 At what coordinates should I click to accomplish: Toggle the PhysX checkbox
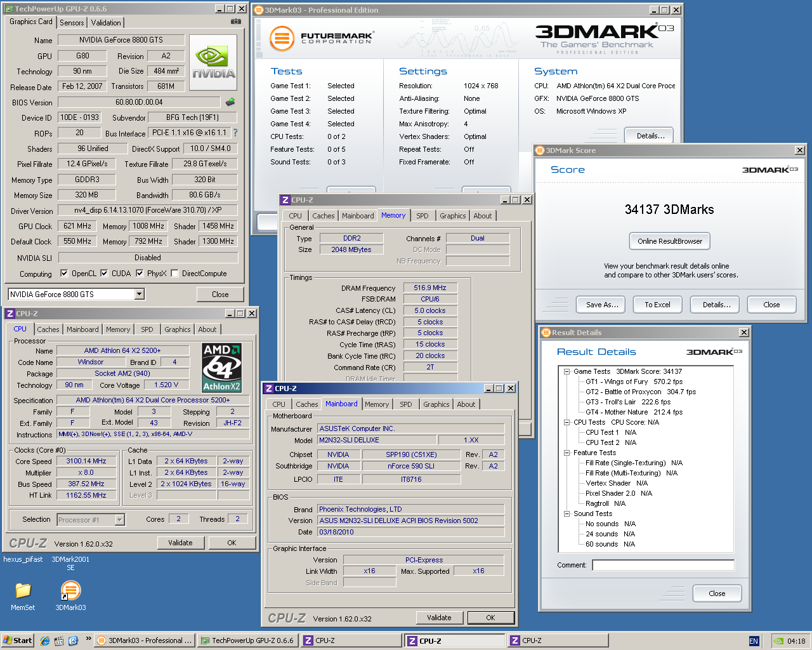tap(140, 274)
